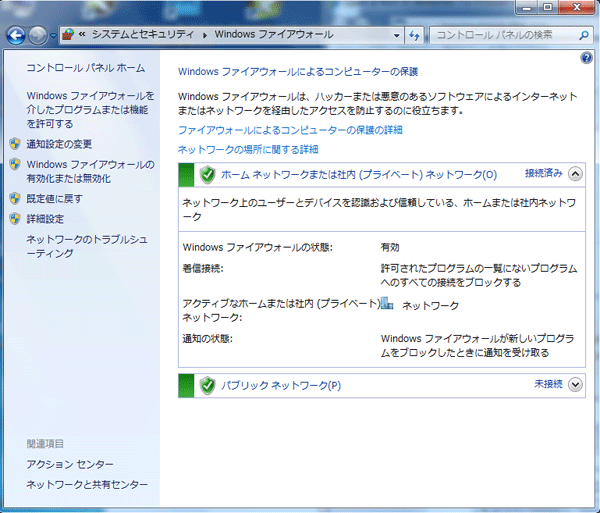
Task: Open ネットワークのトラブルシューティング
Action: 87,246
